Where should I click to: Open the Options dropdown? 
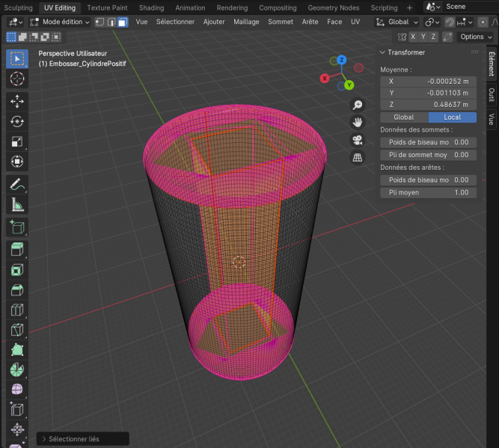[475, 37]
